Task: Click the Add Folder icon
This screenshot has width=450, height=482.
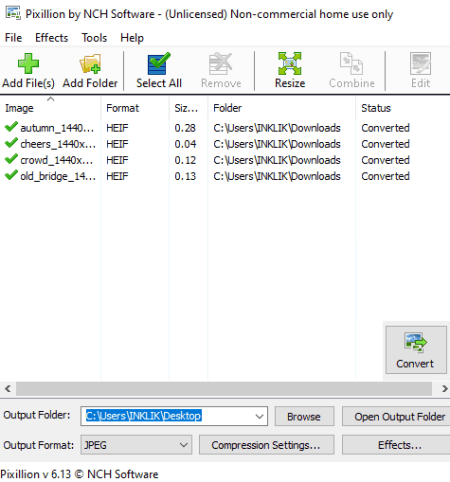Action: [90, 63]
